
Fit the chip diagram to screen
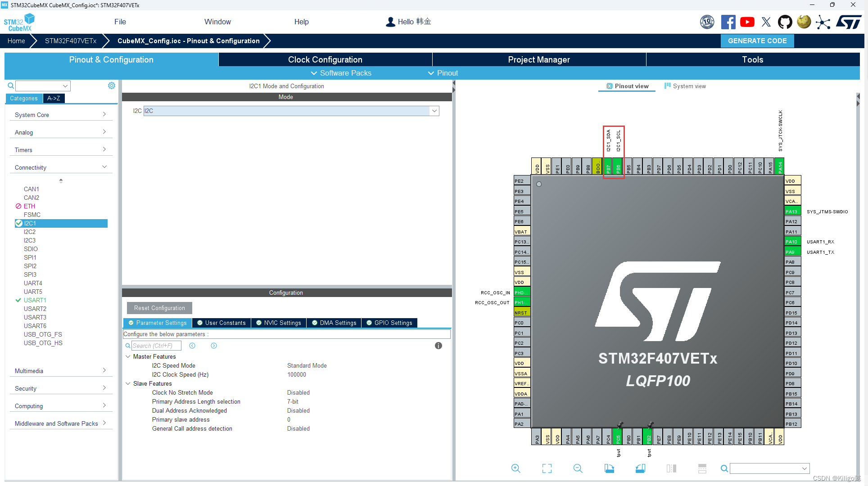pyautogui.click(x=547, y=468)
